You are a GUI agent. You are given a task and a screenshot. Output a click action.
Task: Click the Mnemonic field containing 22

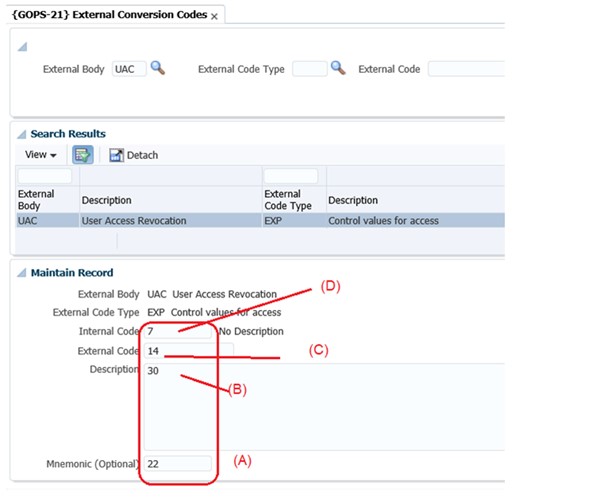tap(178, 464)
